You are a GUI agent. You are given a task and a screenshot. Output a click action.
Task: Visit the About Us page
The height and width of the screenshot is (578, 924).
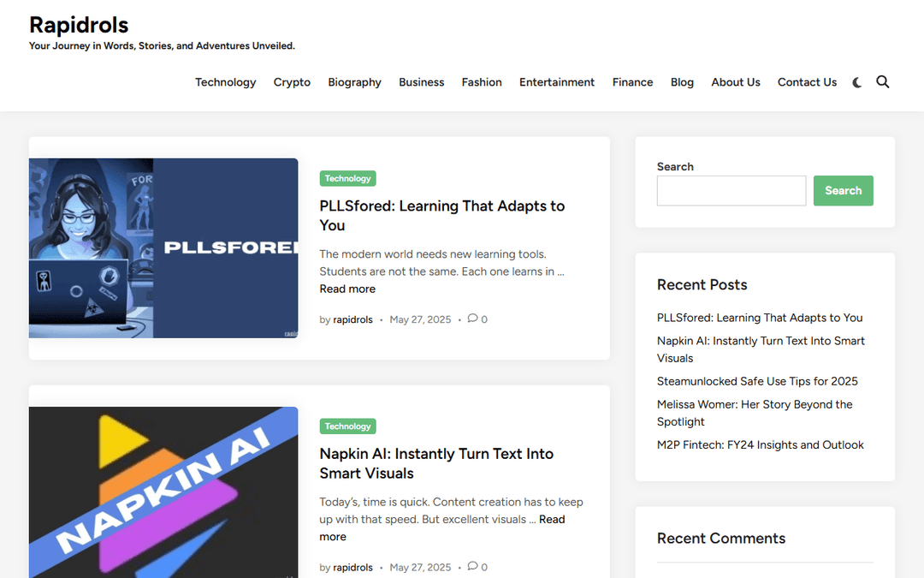point(736,82)
